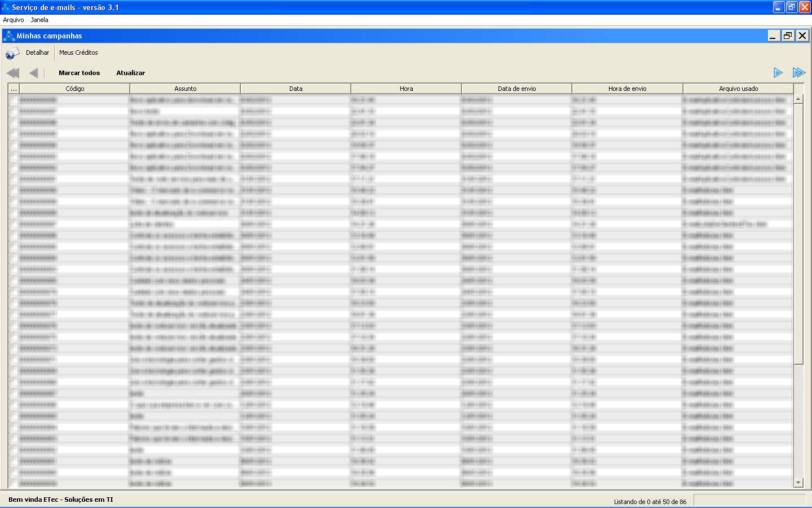Go to first page with double-left arrow
Image resolution: width=812 pixels, height=508 pixels.
point(13,73)
